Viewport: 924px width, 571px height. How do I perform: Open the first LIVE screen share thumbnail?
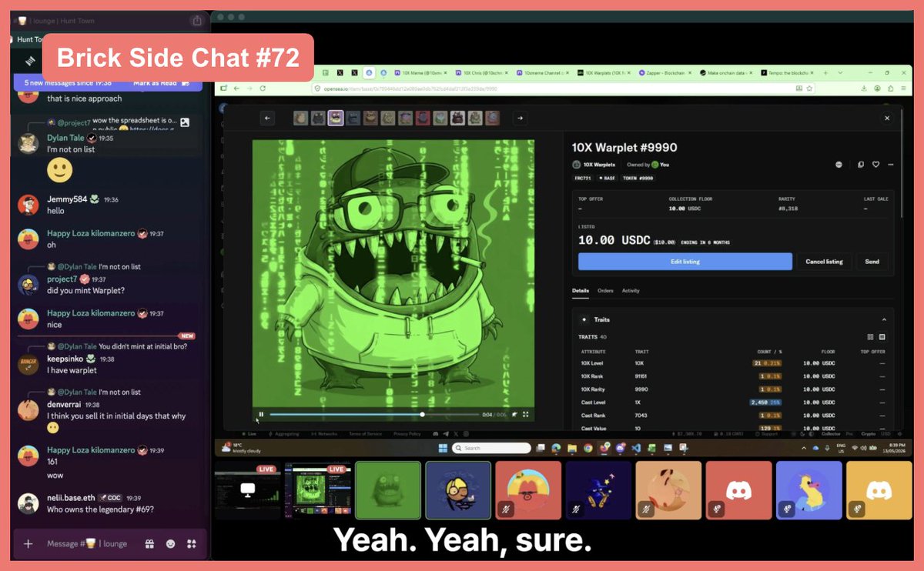[x=247, y=492]
